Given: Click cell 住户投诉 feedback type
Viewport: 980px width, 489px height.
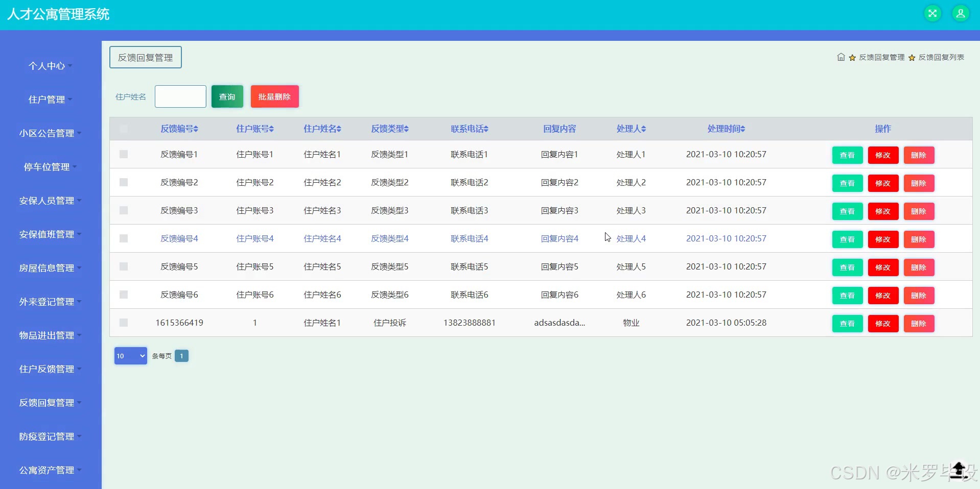Looking at the screenshot, I should coord(390,323).
